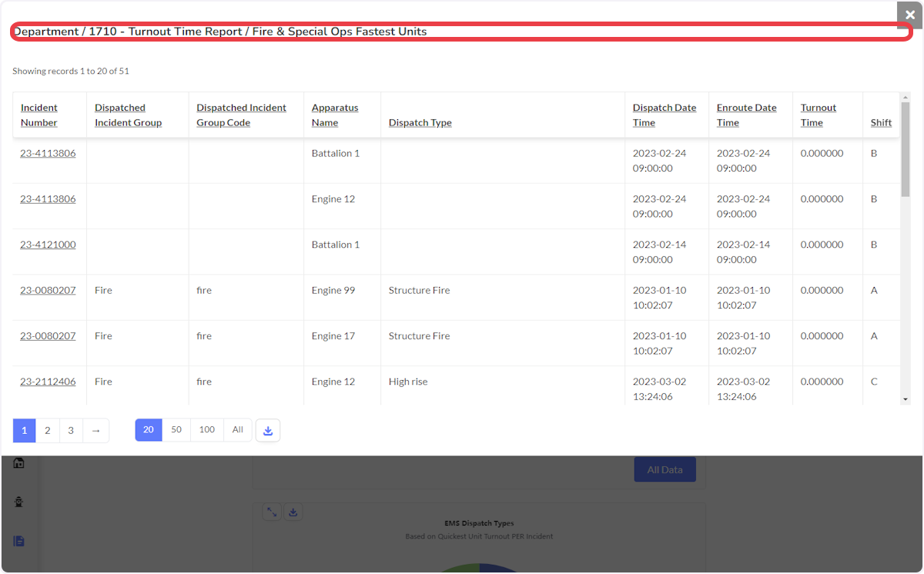Sort by Turnout Time column
Screen dimensions: 924x574
point(819,115)
